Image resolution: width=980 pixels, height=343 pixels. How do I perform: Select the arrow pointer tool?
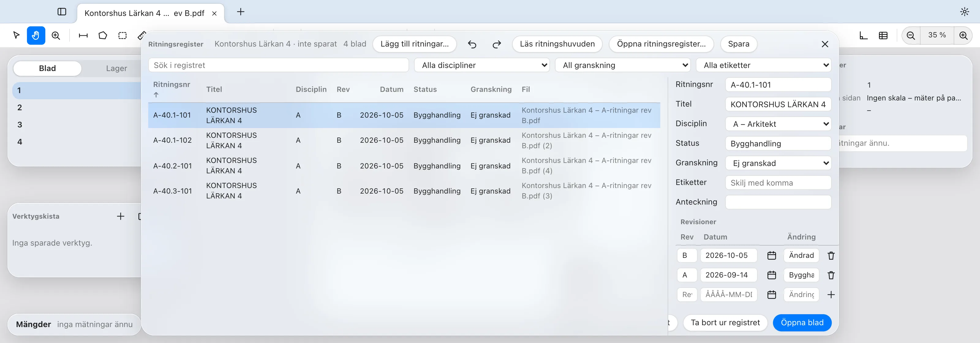16,35
